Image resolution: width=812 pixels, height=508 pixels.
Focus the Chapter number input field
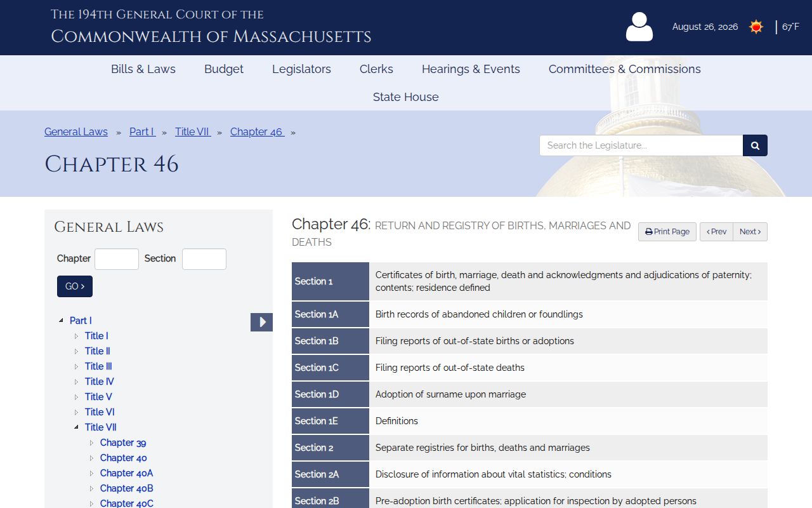pyautogui.click(x=117, y=259)
